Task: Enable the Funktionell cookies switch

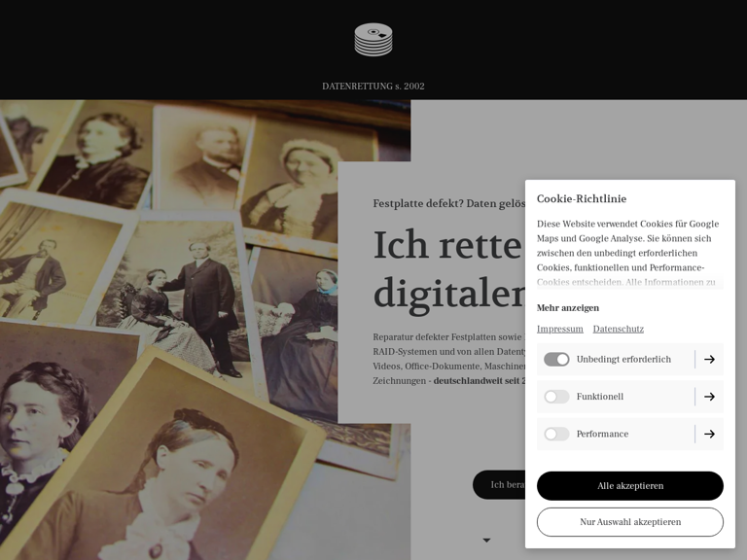Action: point(556,397)
